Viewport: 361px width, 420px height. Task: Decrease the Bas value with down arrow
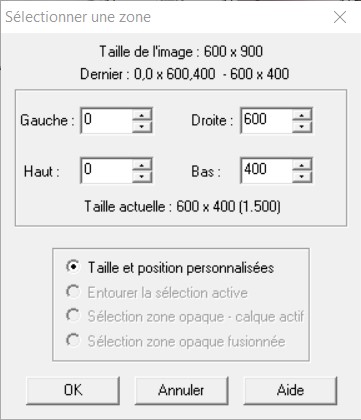tap(302, 176)
